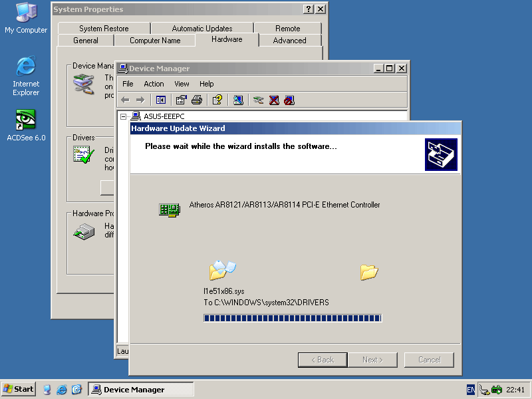Click the Device Manager icon in System Properties
The width and height of the screenshot is (532, 399).
[84, 84]
